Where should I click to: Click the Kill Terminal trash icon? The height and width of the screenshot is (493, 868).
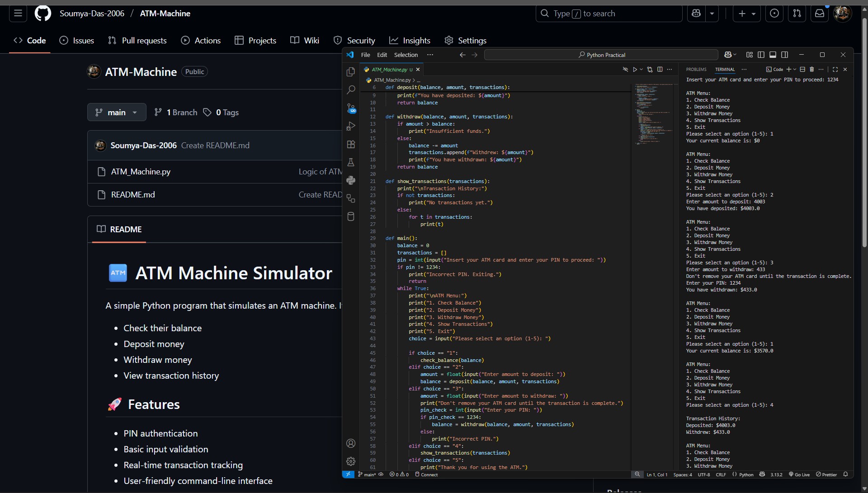point(811,70)
